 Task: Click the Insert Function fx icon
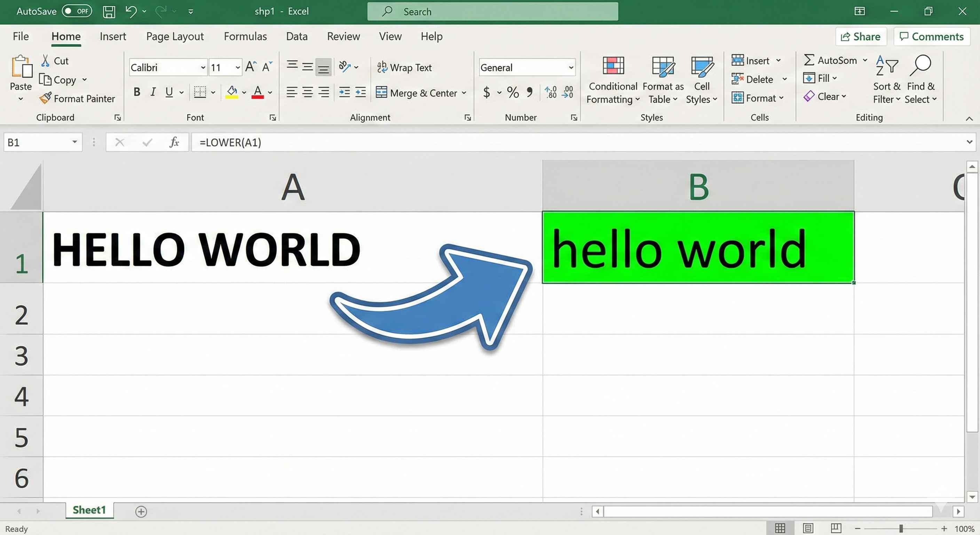(x=174, y=142)
